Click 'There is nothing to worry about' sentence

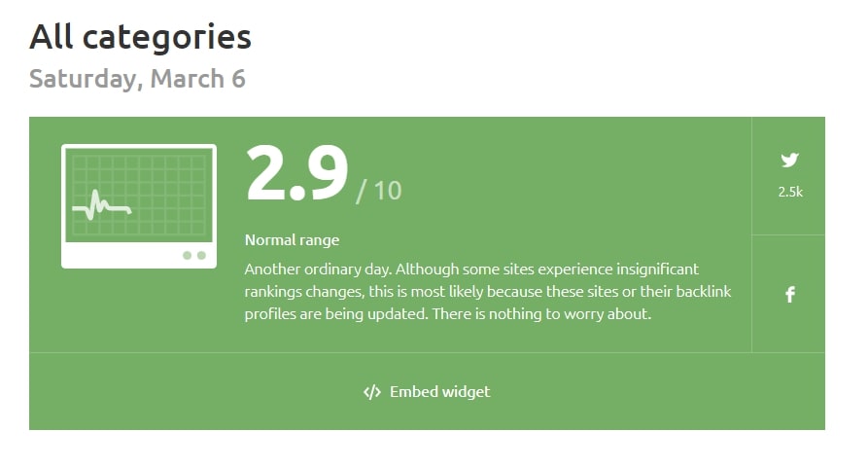541,314
